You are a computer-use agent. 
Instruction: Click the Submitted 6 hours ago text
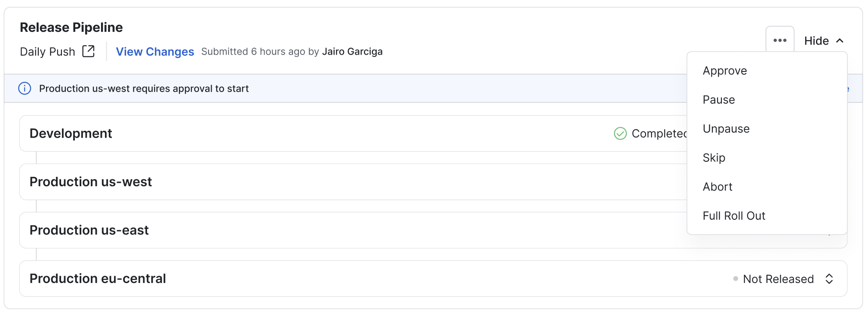pyautogui.click(x=253, y=52)
